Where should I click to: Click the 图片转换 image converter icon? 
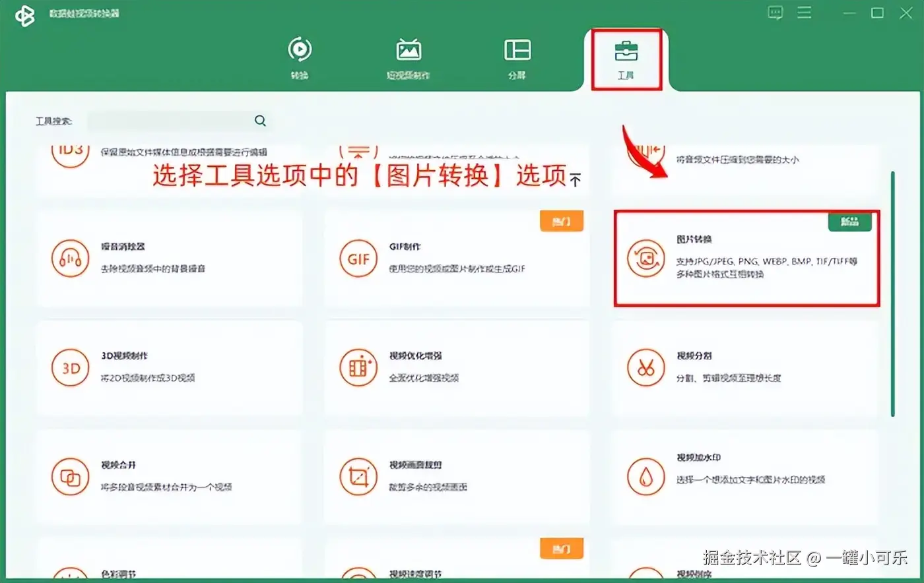click(x=646, y=258)
